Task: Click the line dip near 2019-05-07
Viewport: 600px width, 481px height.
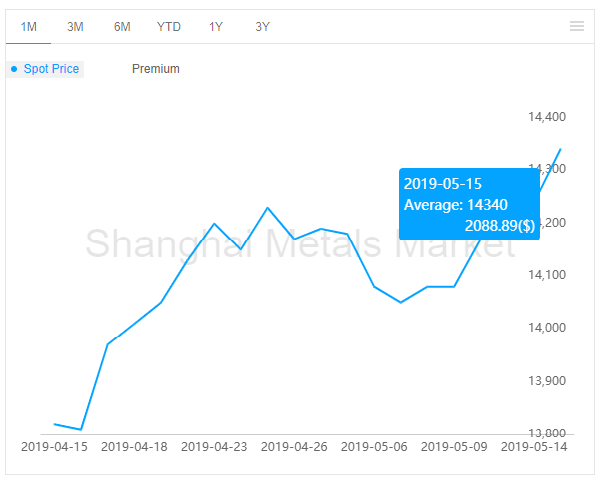Action: [x=401, y=302]
